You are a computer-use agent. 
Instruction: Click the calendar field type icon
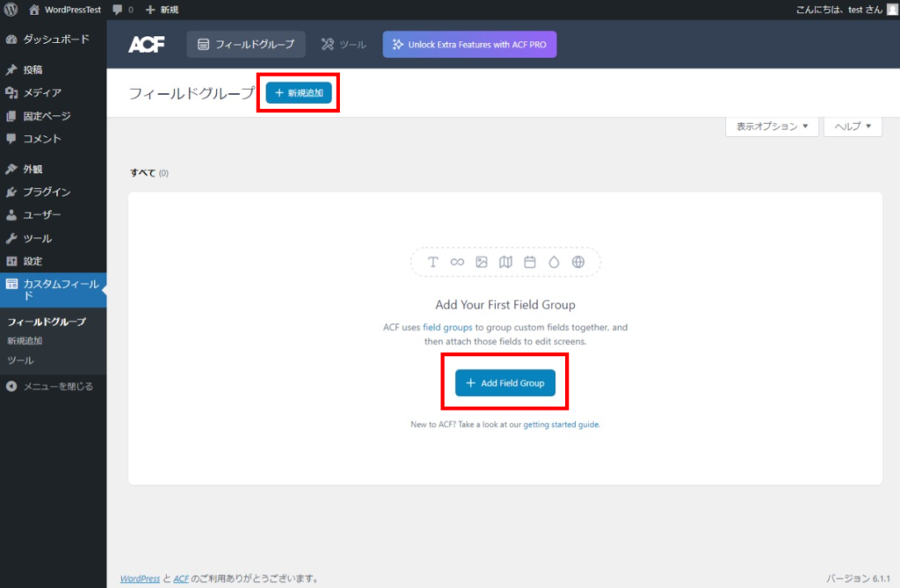coord(531,261)
